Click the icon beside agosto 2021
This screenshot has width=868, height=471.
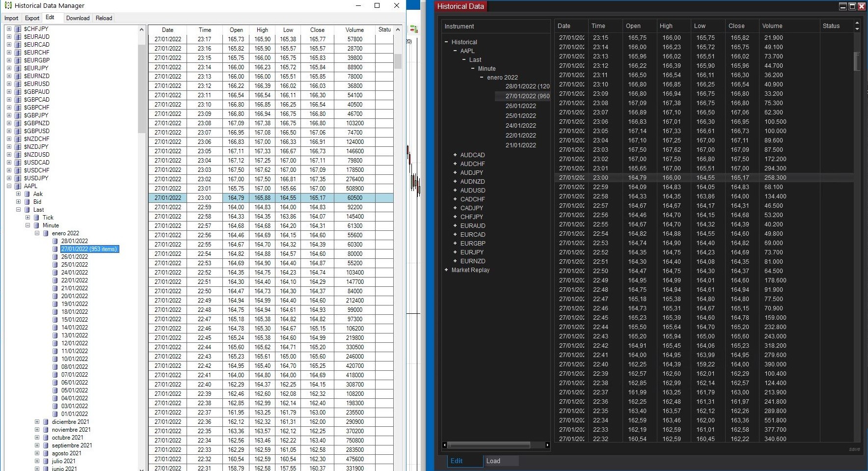point(46,453)
